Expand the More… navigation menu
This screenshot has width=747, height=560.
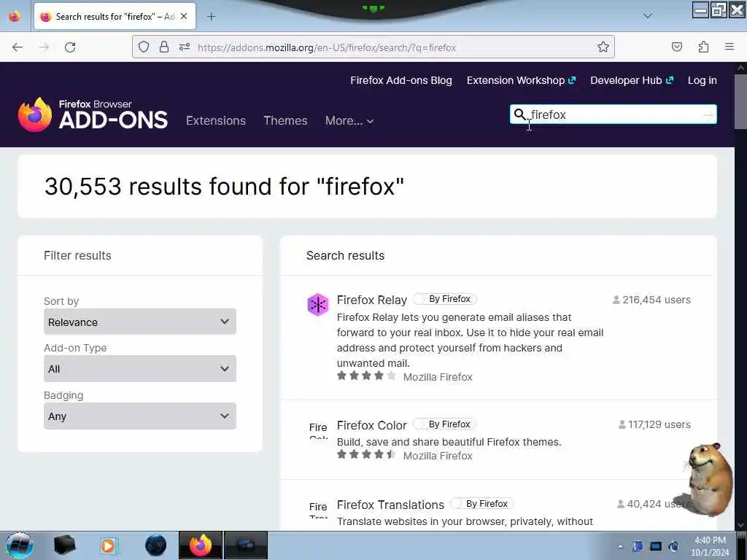[x=349, y=121]
